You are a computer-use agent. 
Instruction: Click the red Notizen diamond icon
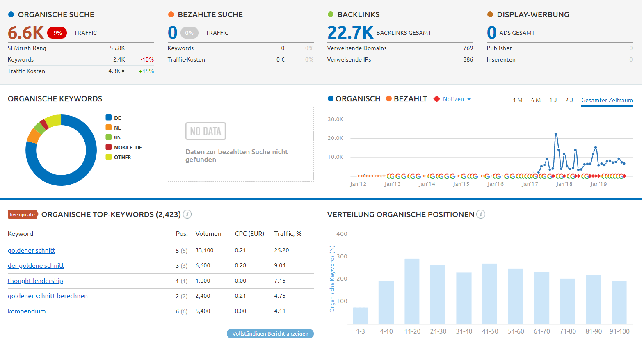(437, 99)
